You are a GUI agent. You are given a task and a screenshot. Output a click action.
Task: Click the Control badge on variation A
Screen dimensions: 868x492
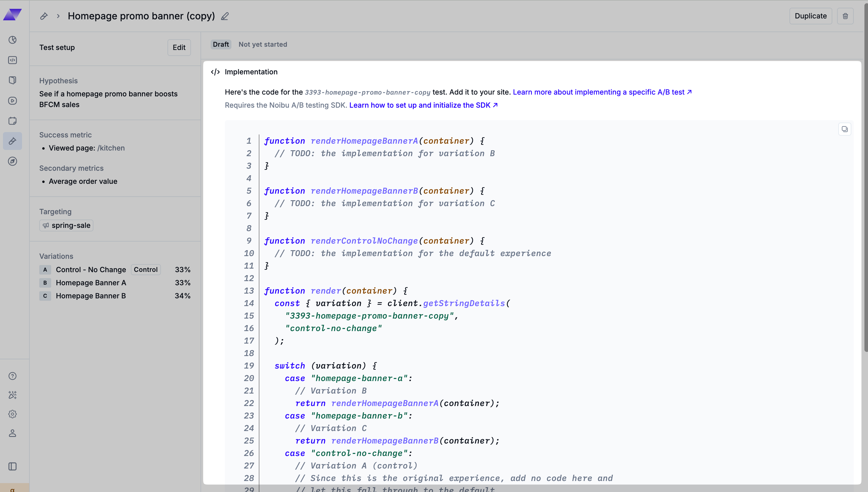(x=146, y=270)
